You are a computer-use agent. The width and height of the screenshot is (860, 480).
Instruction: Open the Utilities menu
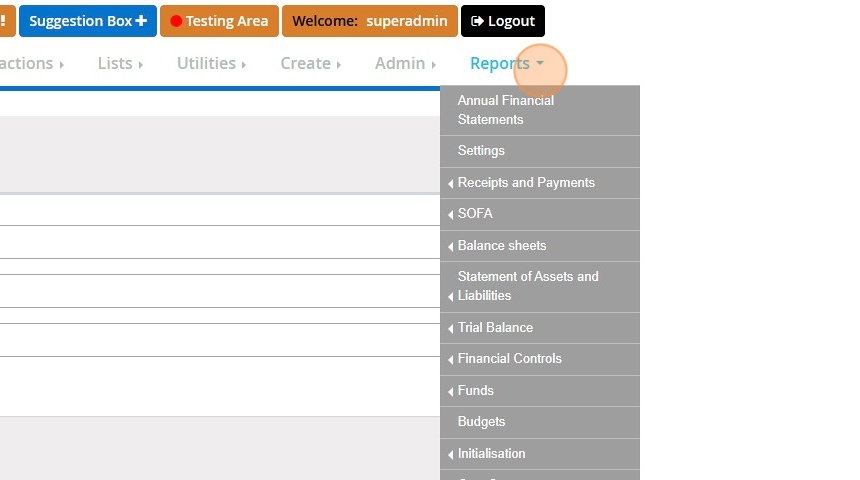(x=211, y=64)
